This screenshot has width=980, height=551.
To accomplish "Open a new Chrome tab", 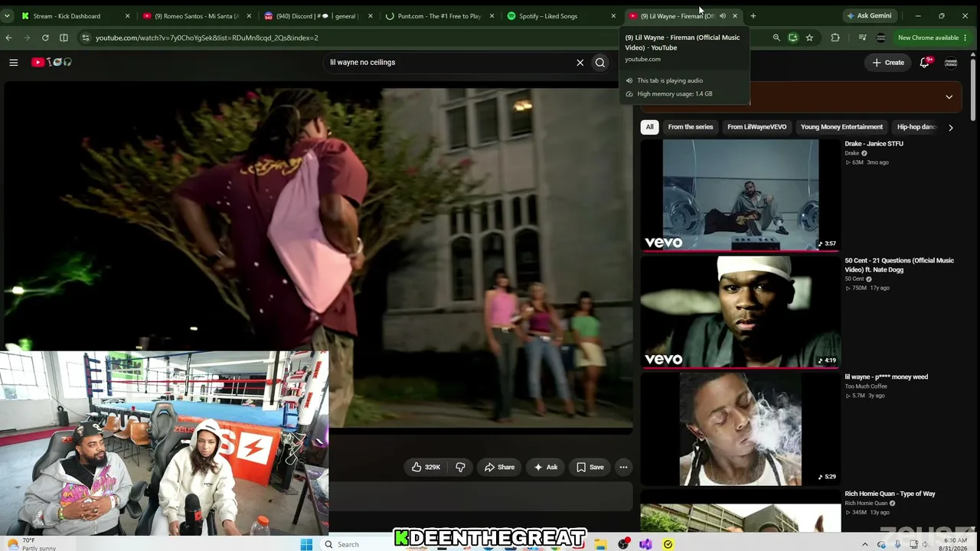I will point(753,16).
